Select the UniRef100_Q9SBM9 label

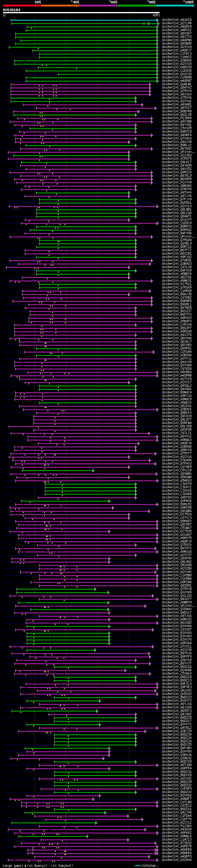177,43
